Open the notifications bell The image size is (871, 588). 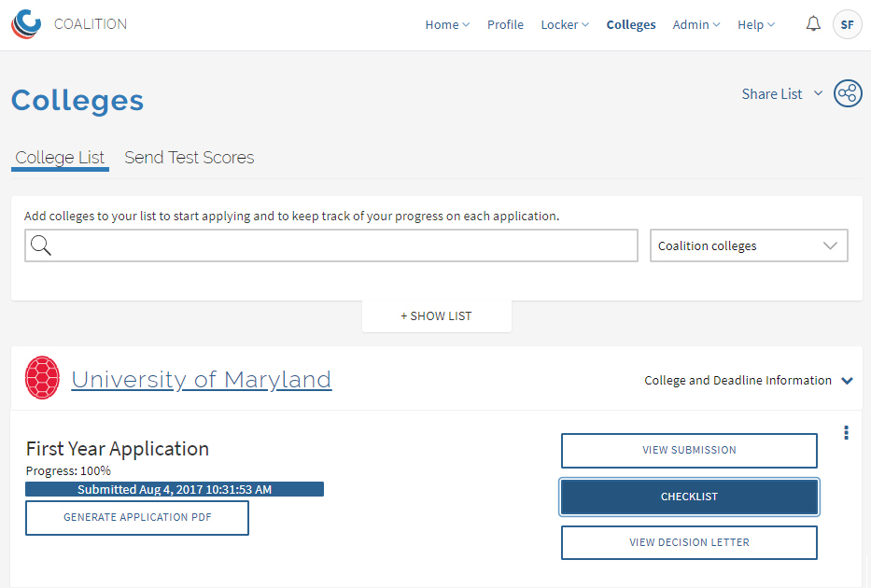coord(813,24)
